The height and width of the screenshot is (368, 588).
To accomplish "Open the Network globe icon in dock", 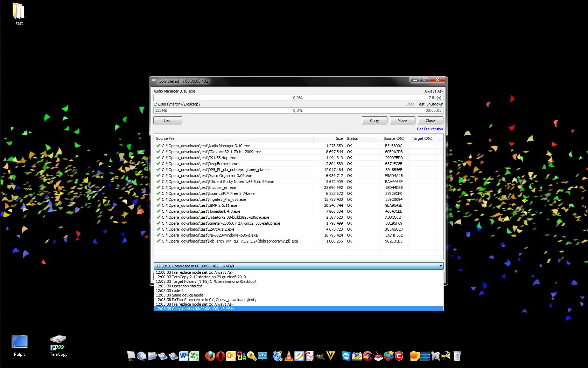I will [142, 356].
